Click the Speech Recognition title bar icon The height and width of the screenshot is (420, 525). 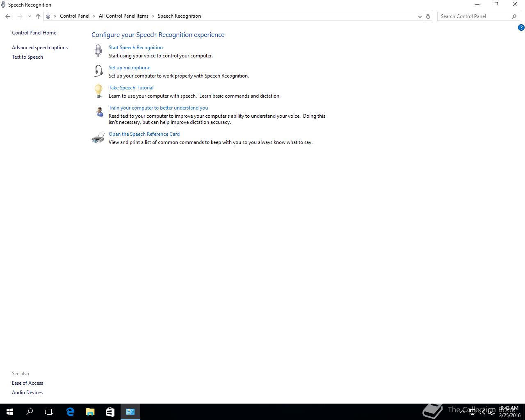(x=3, y=5)
